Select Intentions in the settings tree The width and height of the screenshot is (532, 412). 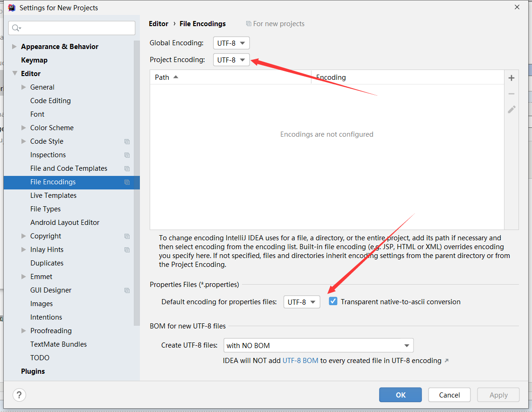(x=46, y=317)
